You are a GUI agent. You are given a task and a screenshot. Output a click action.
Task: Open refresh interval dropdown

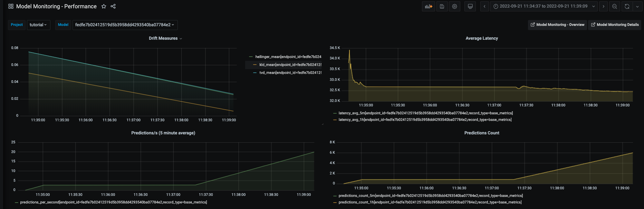point(637,6)
